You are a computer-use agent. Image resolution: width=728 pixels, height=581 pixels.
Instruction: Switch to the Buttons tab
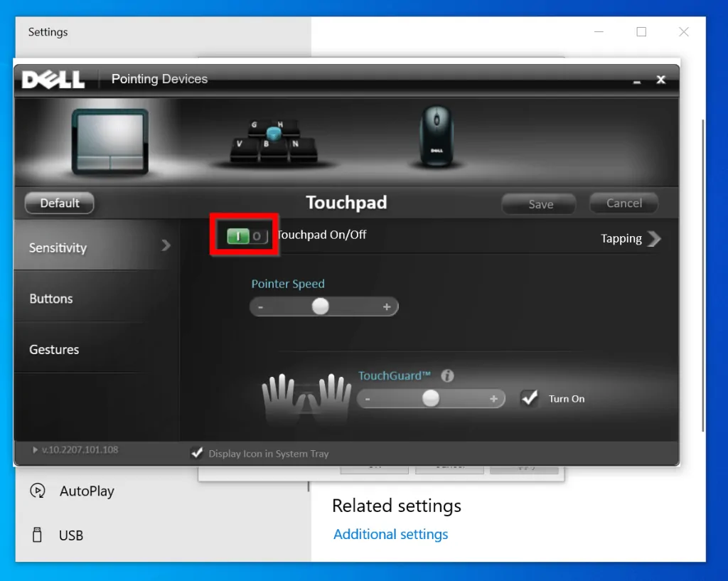[x=50, y=299]
